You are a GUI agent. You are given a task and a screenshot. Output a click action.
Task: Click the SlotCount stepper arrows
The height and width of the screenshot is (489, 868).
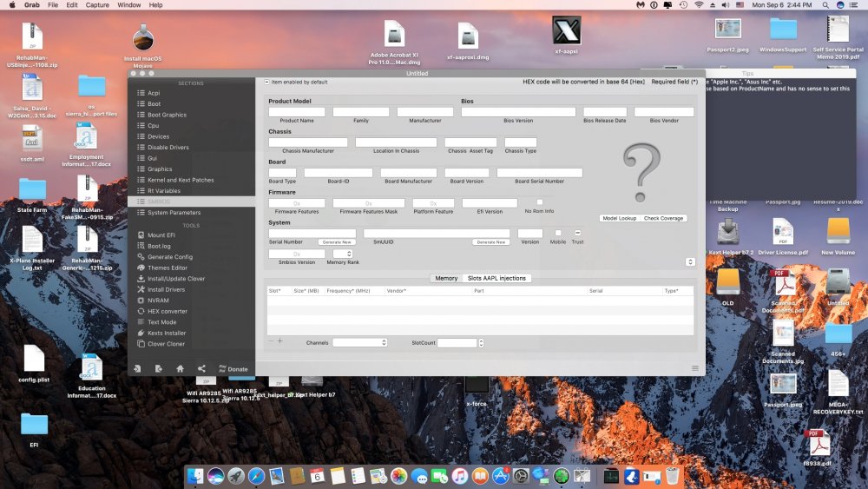(x=481, y=343)
